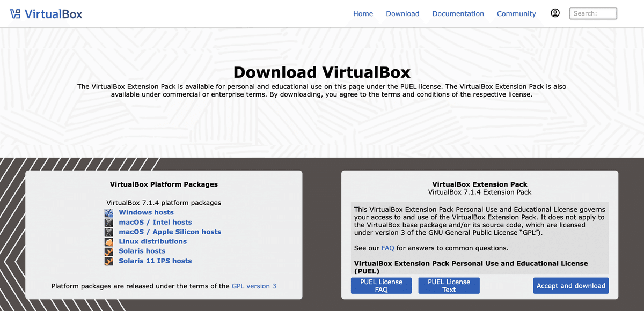Click the PUEL License Text button

click(x=449, y=286)
